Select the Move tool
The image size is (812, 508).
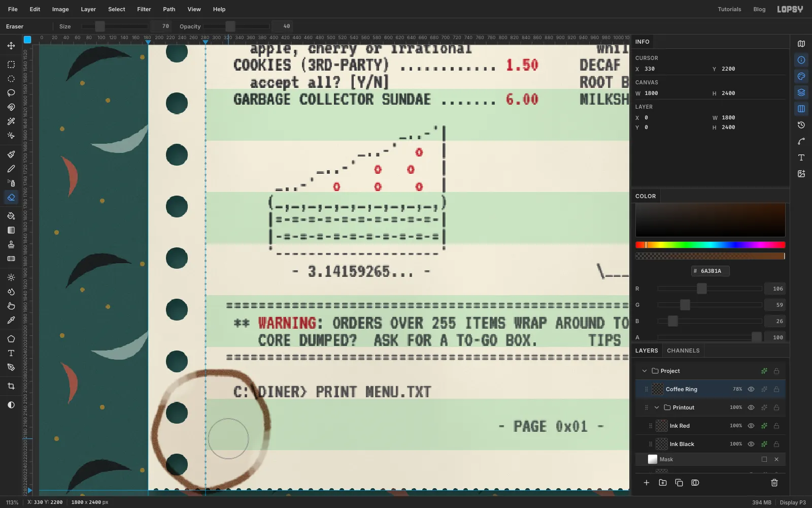click(11, 46)
